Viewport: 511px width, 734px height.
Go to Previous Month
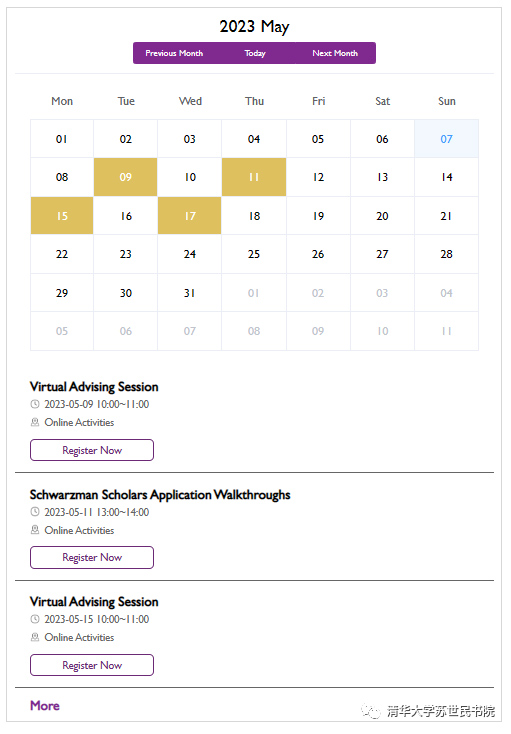174,53
